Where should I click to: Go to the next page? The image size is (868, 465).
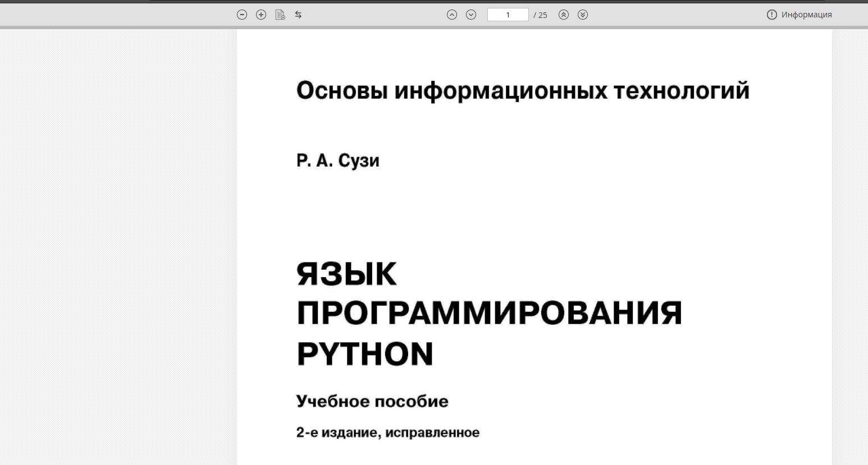click(x=471, y=15)
